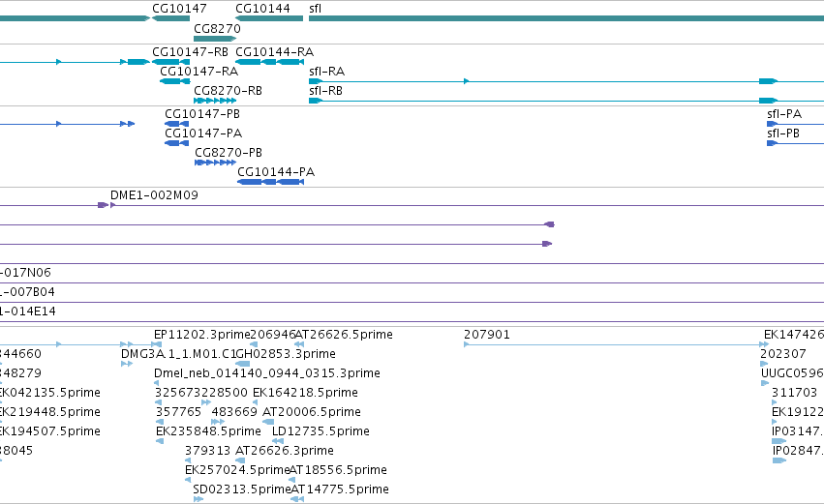Image resolution: width=824 pixels, height=504 pixels.
Task: Click the sfl-RB transcript label
Action: [x=325, y=91]
